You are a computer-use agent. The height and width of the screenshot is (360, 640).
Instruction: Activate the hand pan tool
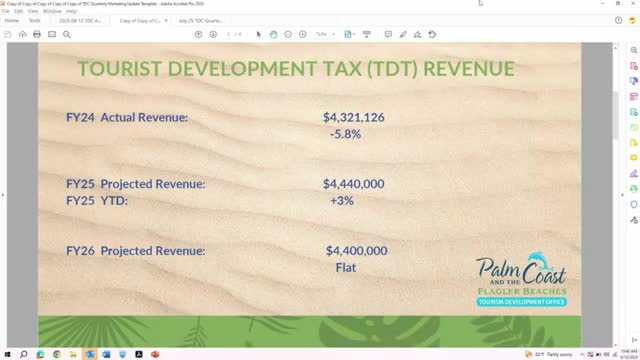(273, 35)
